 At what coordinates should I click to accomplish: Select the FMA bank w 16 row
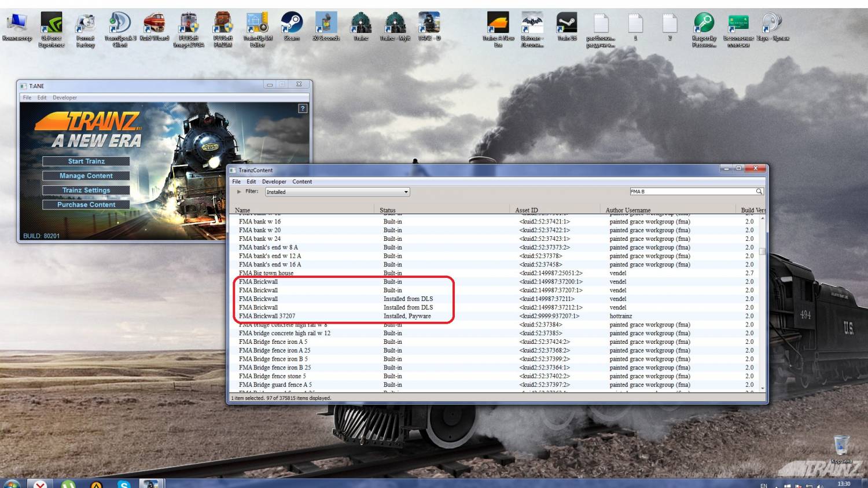[x=494, y=222]
